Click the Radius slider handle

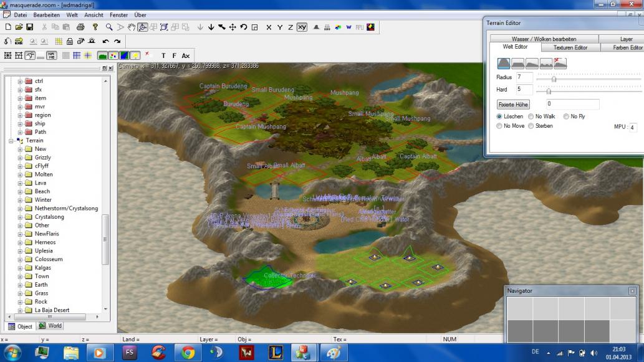click(554, 79)
